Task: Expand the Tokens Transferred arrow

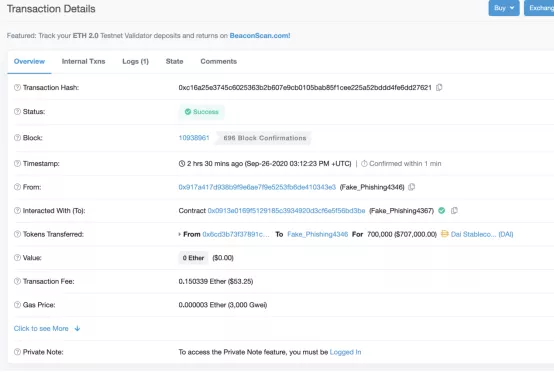Action: [x=179, y=234]
